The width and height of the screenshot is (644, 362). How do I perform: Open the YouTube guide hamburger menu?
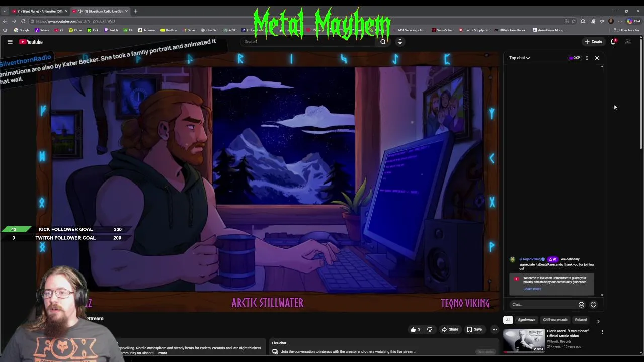(x=10, y=42)
